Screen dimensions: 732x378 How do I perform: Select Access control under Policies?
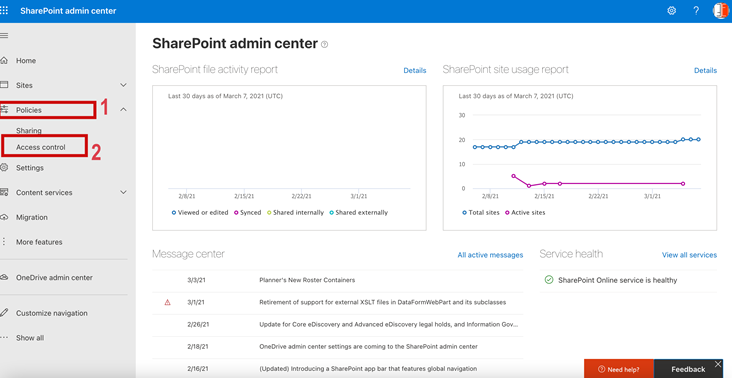41,147
